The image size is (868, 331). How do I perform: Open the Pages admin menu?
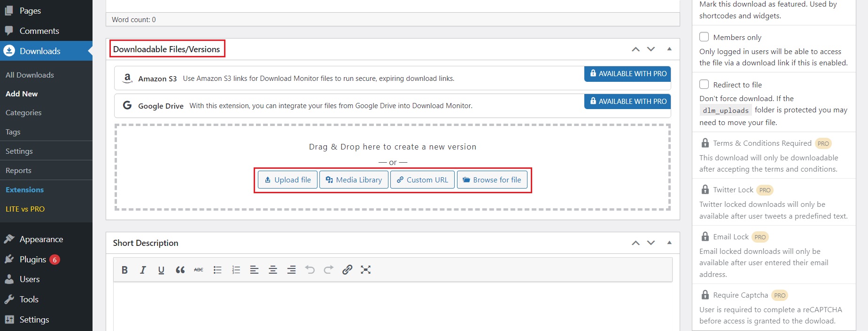click(x=46, y=10)
